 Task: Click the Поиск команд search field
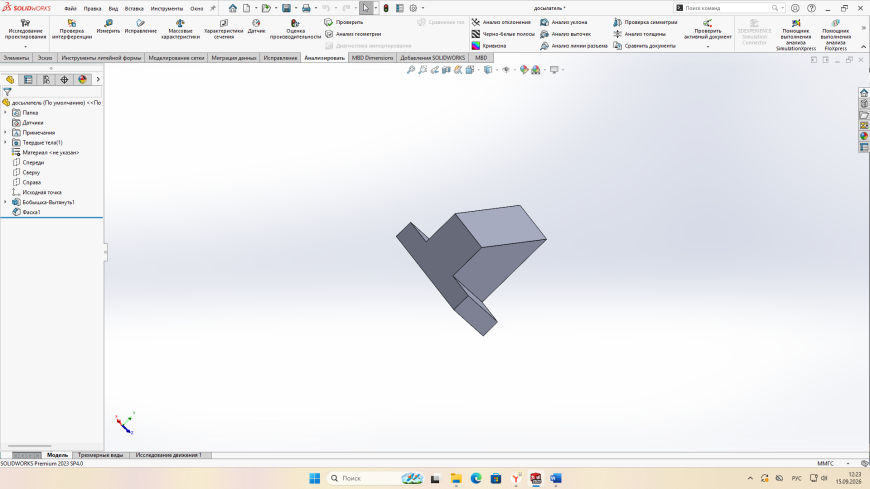[729, 8]
